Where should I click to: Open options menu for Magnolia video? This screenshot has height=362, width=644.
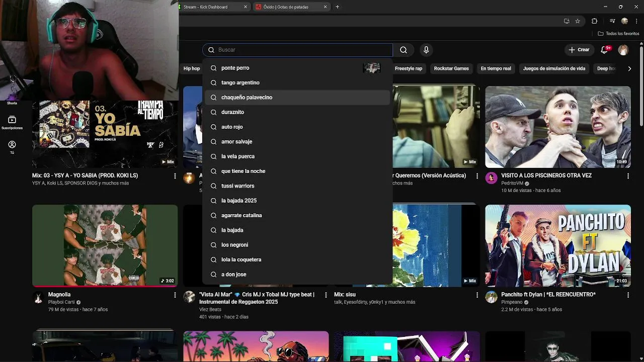(x=175, y=295)
